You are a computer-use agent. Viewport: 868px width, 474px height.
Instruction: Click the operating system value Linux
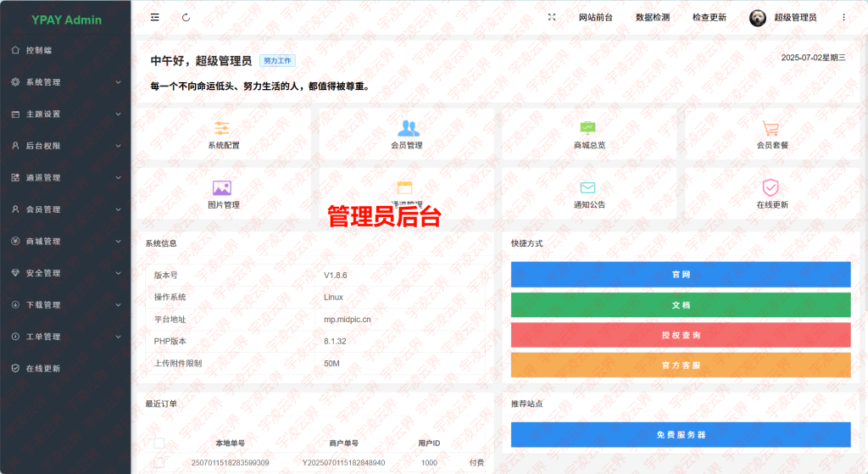click(x=333, y=297)
